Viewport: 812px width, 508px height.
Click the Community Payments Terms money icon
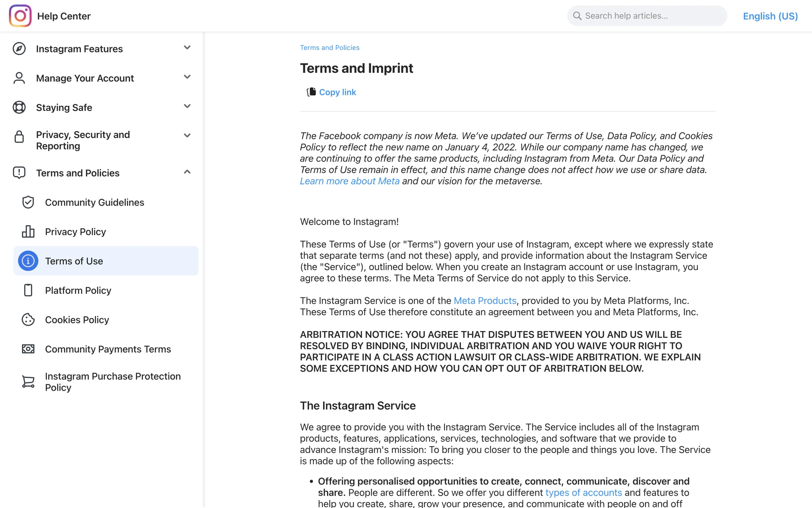tap(28, 349)
